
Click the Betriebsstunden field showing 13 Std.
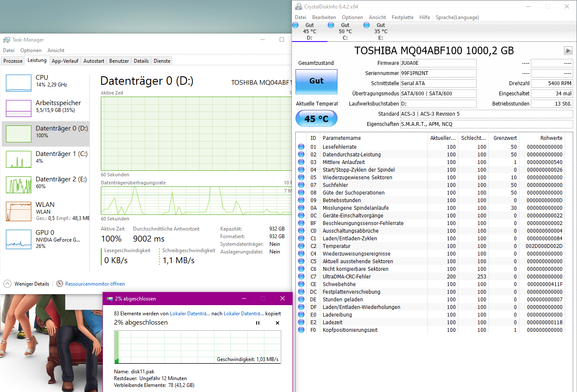[x=552, y=104]
